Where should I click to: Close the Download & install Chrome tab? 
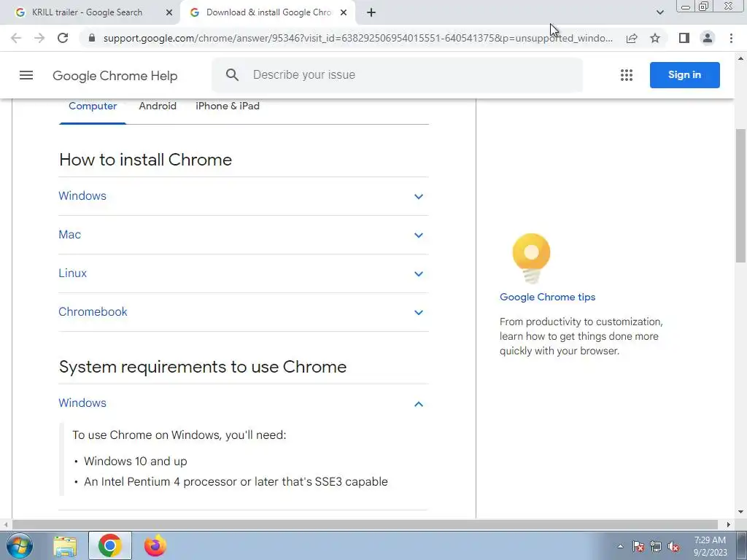[344, 12]
